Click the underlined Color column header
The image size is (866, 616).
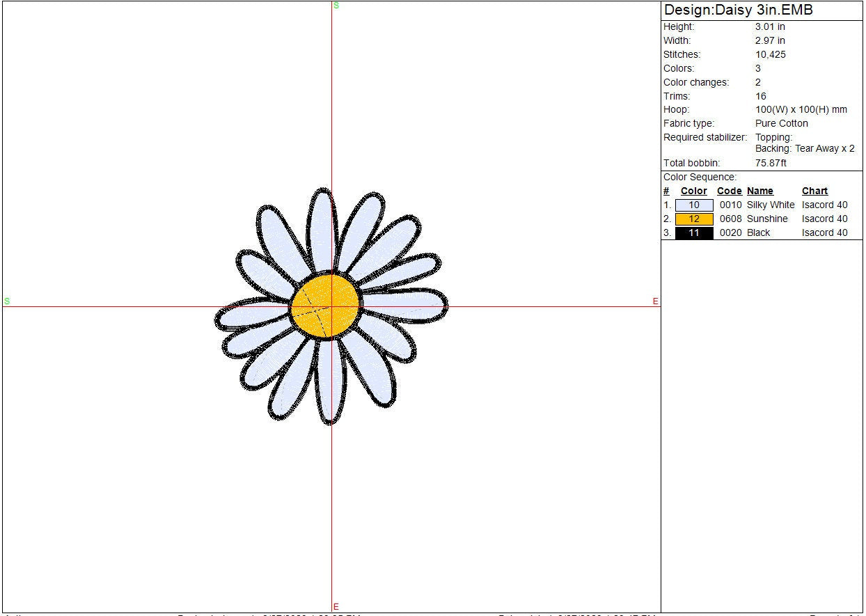click(x=693, y=191)
